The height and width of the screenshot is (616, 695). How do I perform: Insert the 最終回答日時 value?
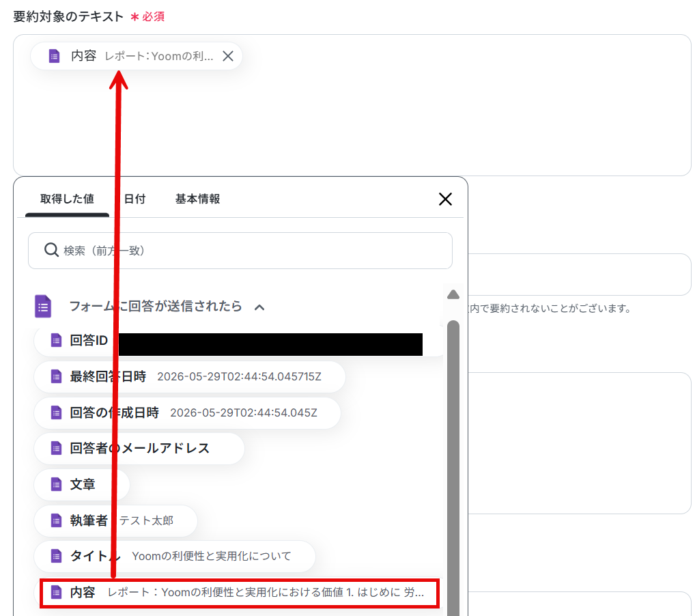tap(189, 376)
